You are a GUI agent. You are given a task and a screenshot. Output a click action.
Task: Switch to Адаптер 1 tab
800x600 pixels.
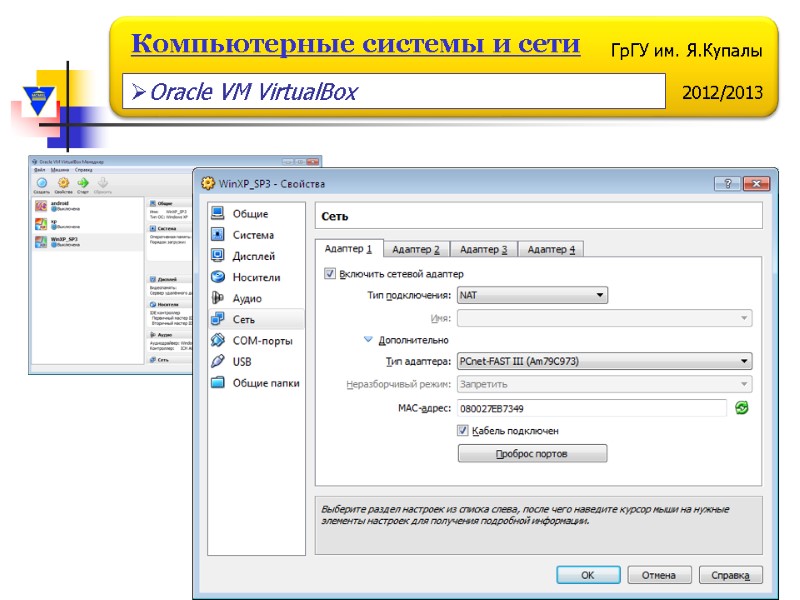click(x=349, y=248)
